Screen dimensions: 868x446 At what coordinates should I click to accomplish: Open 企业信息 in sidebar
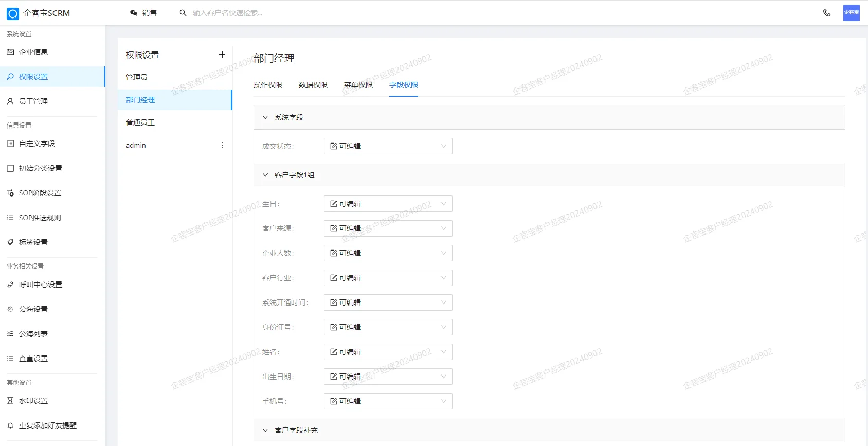52,52
